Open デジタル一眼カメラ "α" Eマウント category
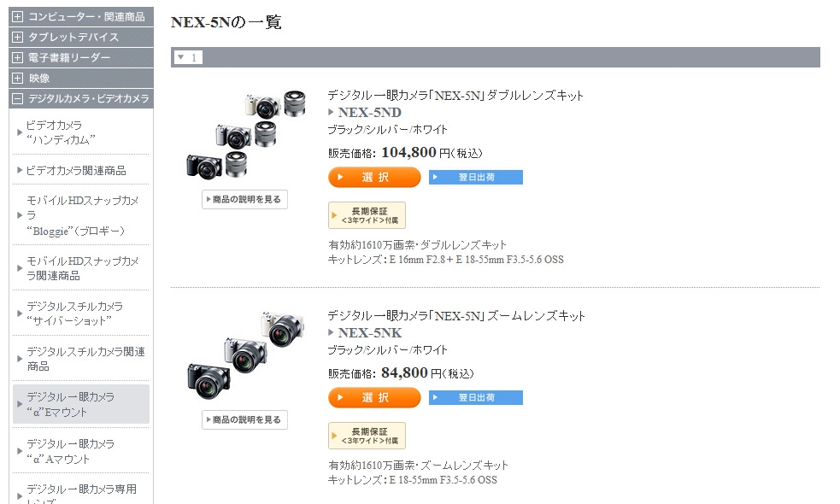 pyautogui.click(x=70, y=404)
